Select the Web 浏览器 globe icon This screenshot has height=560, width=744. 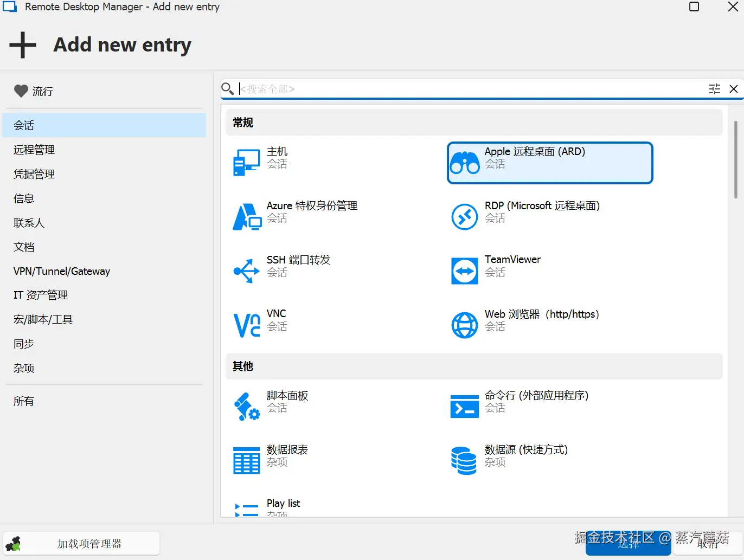point(465,325)
